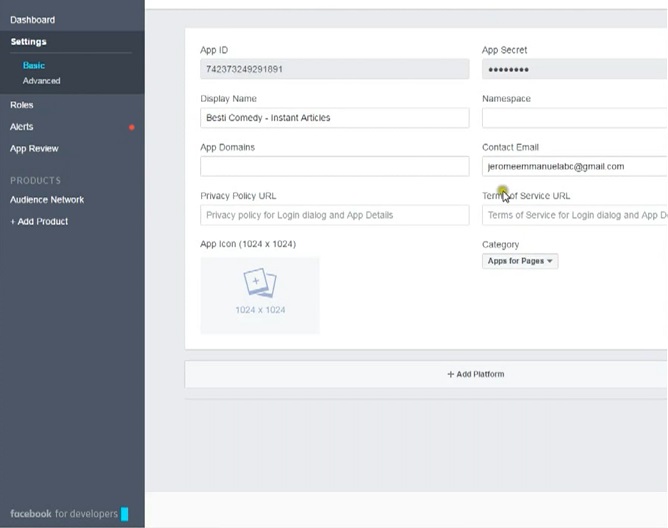Viewport: 668px width, 528px height.
Task: Click the red Alerts notification dot
Action: point(132,127)
